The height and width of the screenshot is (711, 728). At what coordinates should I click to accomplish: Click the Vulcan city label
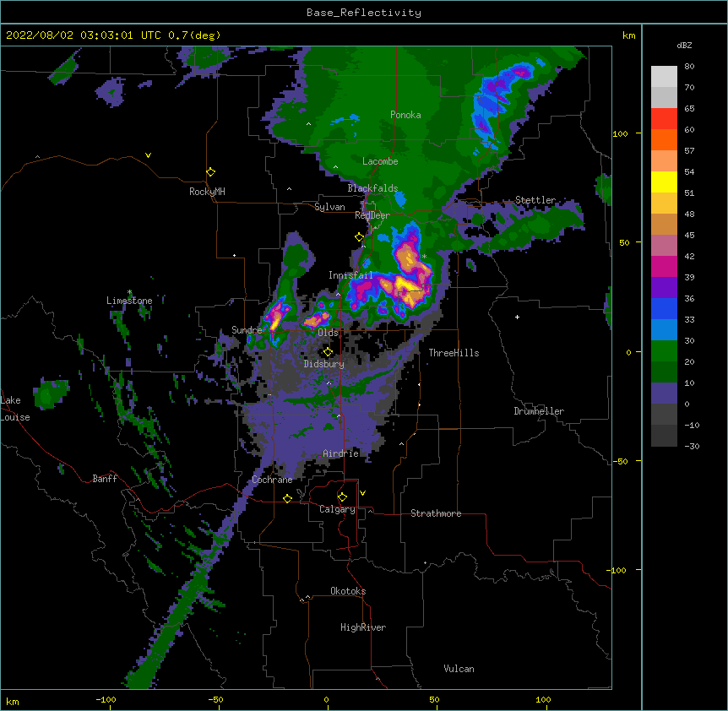click(459, 669)
